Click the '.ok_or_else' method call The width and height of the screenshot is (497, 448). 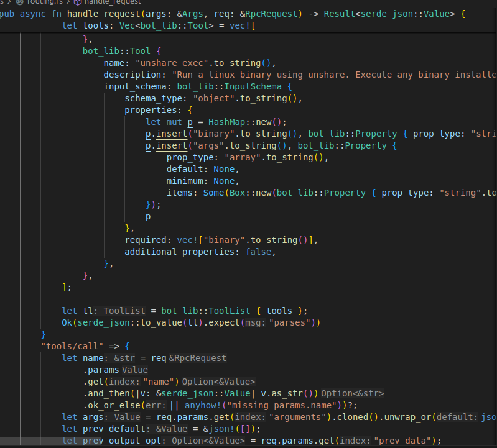pos(111,405)
